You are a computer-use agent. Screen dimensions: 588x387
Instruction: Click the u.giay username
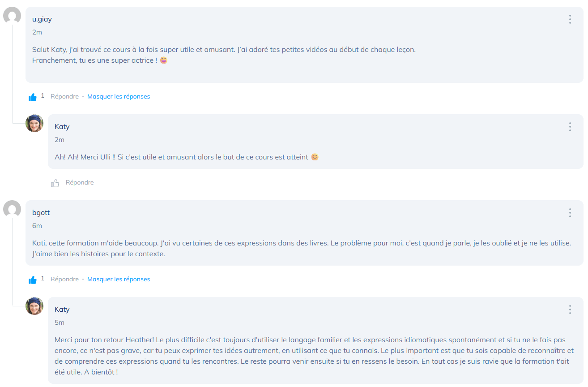42,19
